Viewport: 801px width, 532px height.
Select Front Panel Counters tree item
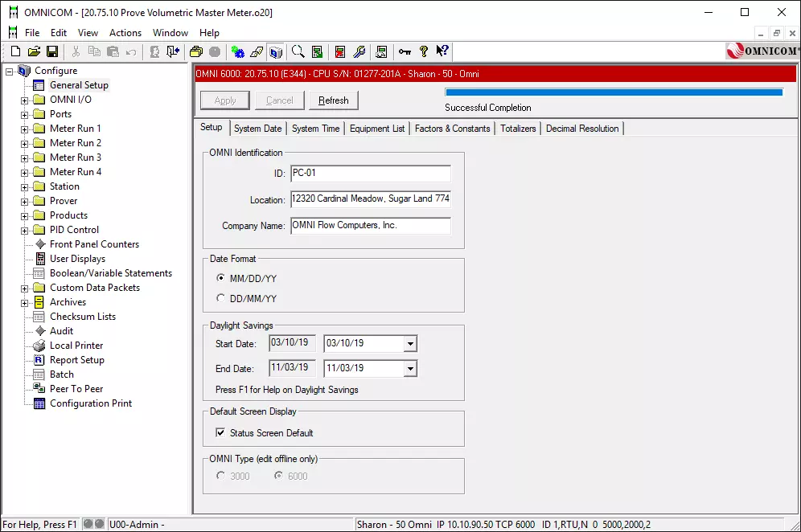pos(95,244)
